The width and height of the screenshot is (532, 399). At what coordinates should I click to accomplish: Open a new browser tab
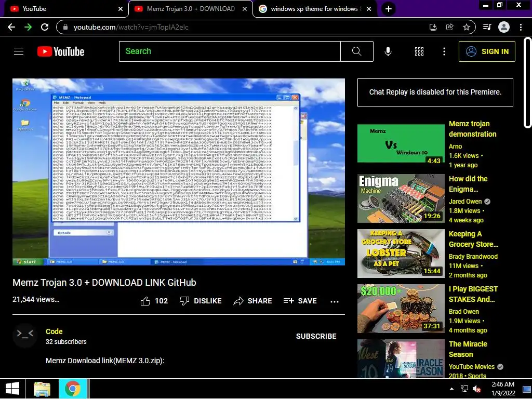pyautogui.click(x=389, y=9)
